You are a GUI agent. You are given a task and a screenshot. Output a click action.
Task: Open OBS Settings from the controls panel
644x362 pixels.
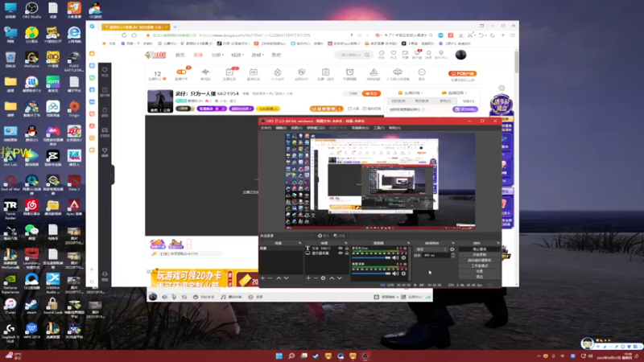(479, 271)
